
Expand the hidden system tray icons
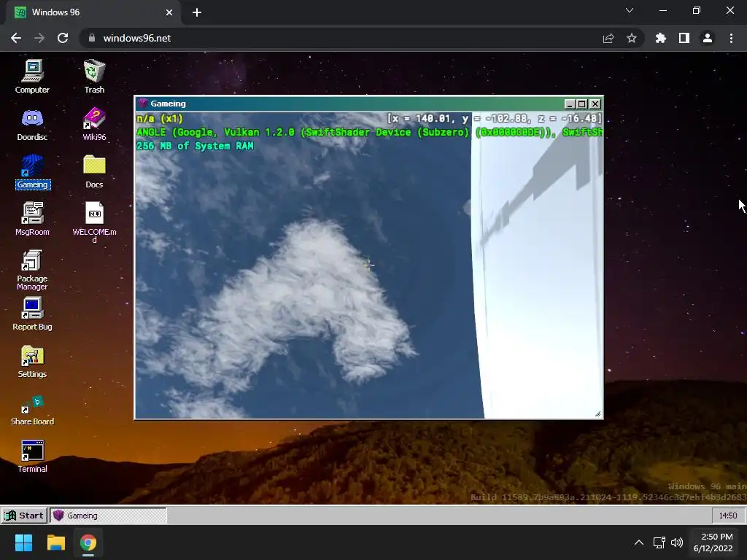639,542
